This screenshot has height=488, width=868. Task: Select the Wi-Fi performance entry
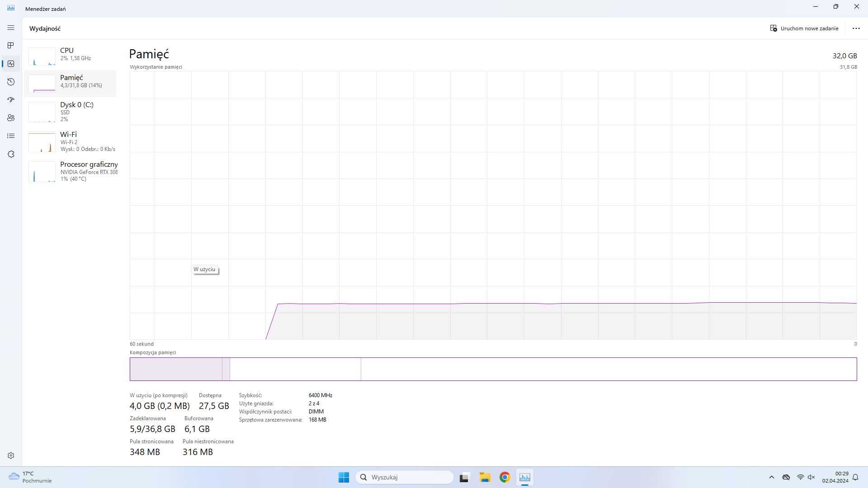pyautogui.click(x=71, y=141)
